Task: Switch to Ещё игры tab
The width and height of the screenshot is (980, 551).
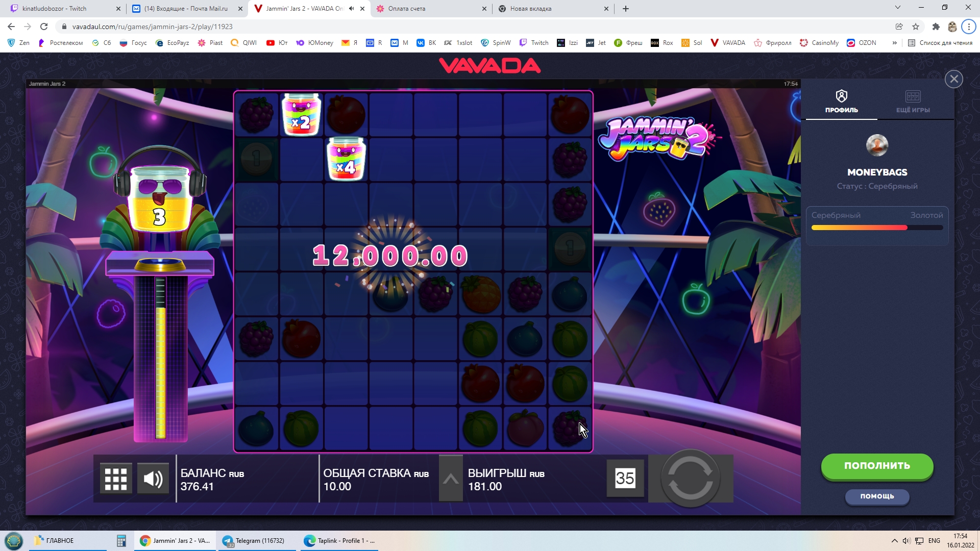Action: pos(913,102)
